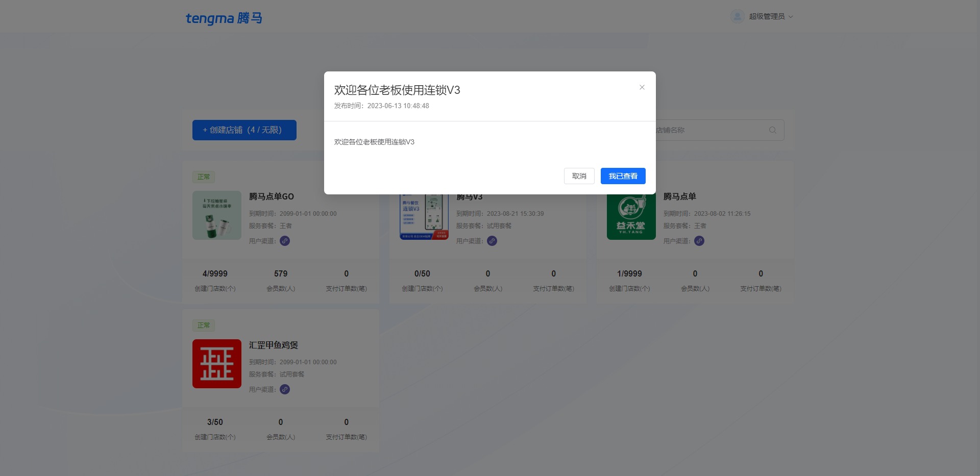Open the 腾马点单GO store thumbnail
980x476 pixels.
[x=217, y=215]
